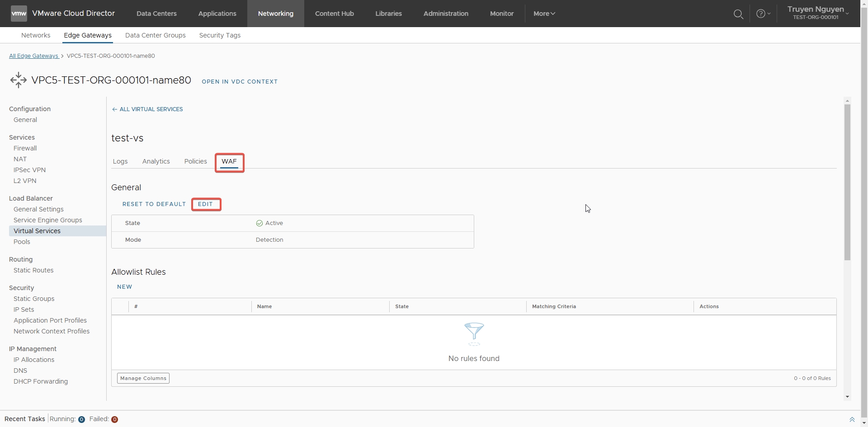Open the Analytics tab
The image size is (868, 427).
coord(156,161)
